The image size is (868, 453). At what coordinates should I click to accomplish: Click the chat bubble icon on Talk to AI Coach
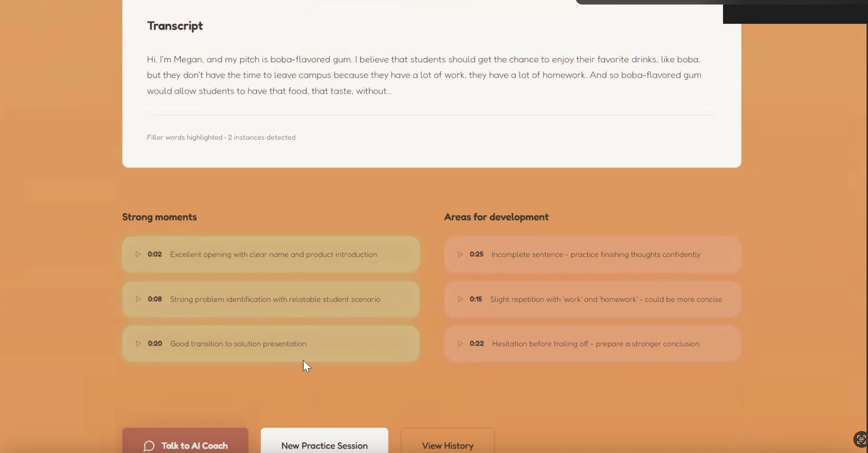149,446
